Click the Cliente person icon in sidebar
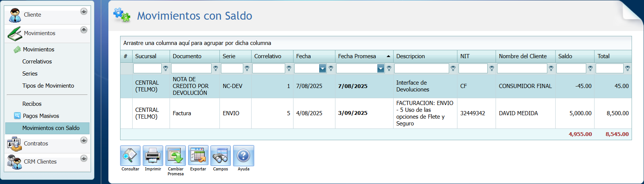Image resolution: width=644 pixels, height=184 pixels. (x=15, y=15)
